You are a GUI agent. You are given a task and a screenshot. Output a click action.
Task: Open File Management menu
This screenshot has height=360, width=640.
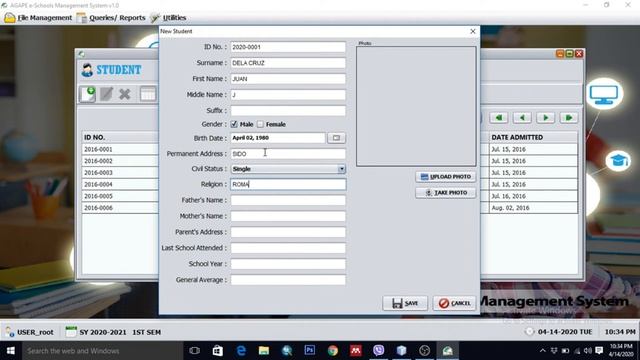click(x=38, y=18)
